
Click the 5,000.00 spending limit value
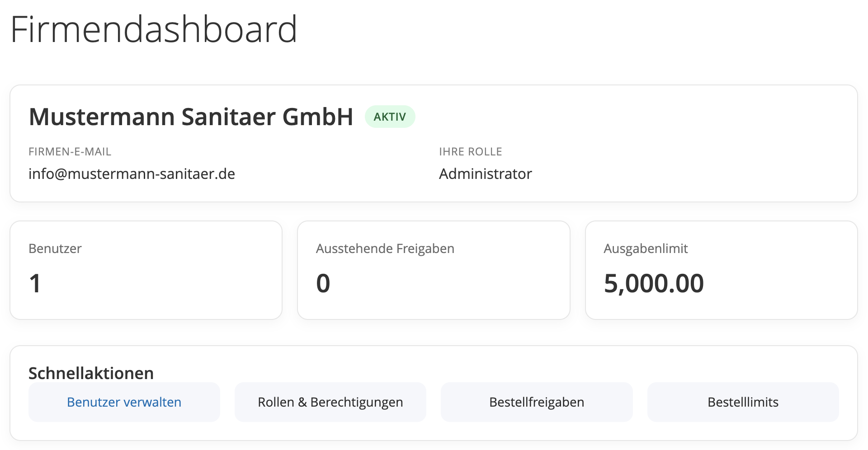[x=654, y=284]
